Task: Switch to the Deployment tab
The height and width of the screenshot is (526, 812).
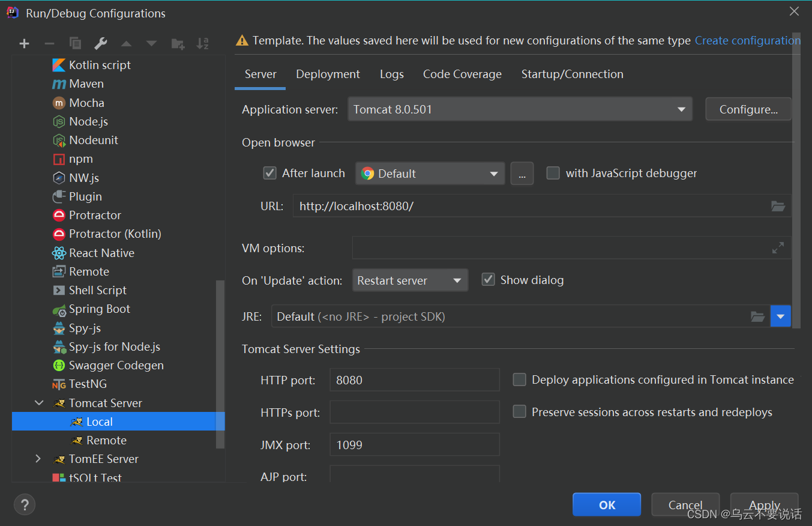Action: [328, 74]
